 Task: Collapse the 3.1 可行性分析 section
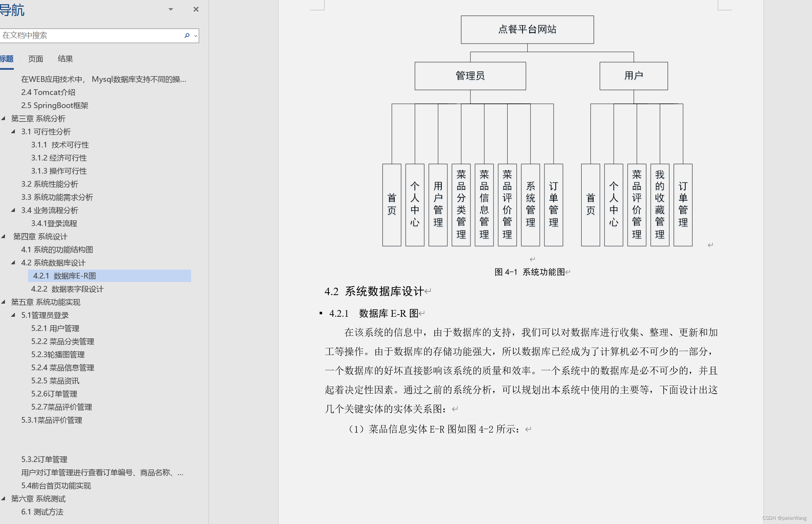click(13, 131)
